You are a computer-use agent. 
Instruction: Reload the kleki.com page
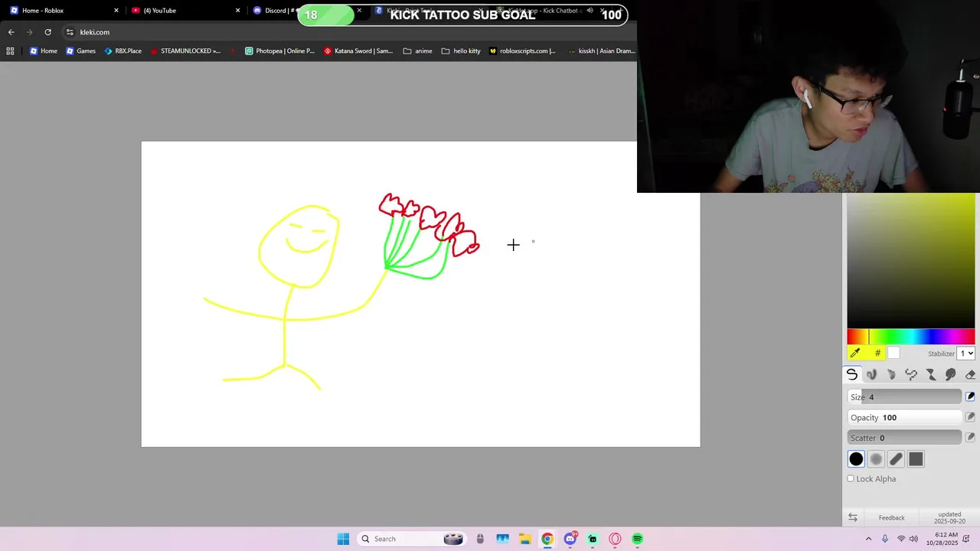[47, 32]
